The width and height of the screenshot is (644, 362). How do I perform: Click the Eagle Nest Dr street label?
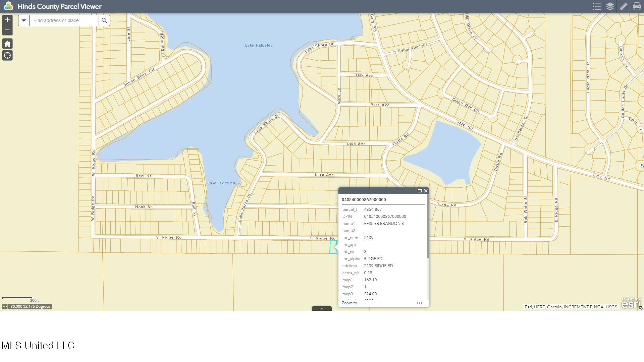(588, 77)
